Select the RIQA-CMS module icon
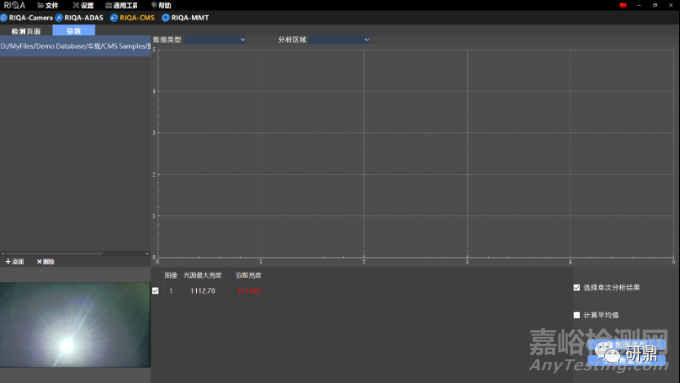The height and width of the screenshot is (383, 680). click(x=114, y=18)
